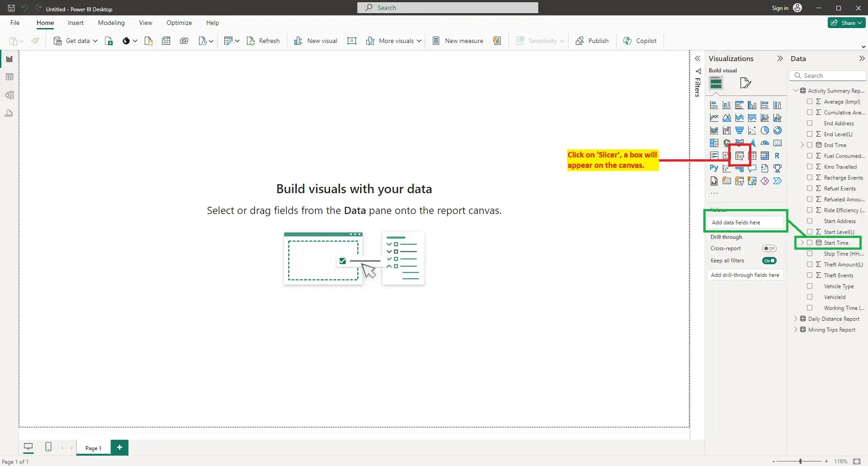This screenshot has height=466, width=868.
Task: Click the Excel workbook import icon
Action: coord(109,41)
